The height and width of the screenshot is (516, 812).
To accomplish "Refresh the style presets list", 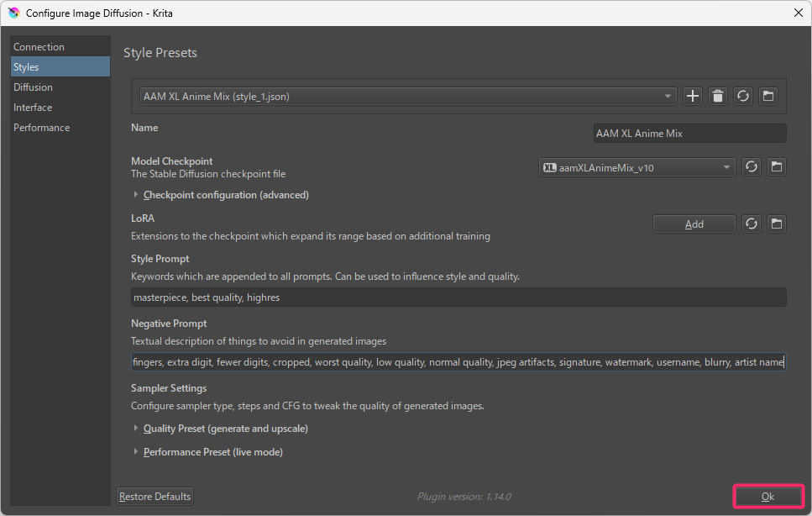I will pyautogui.click(x=743, y=97).
